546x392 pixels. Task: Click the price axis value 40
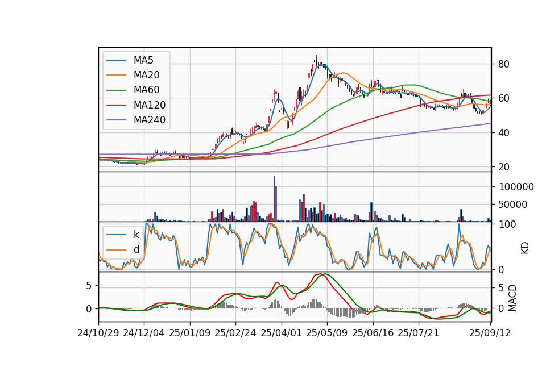pos(504,133)
